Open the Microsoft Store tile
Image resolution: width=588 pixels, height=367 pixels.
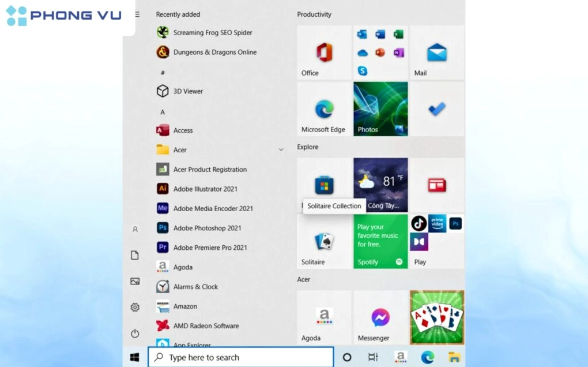[323, 185]
